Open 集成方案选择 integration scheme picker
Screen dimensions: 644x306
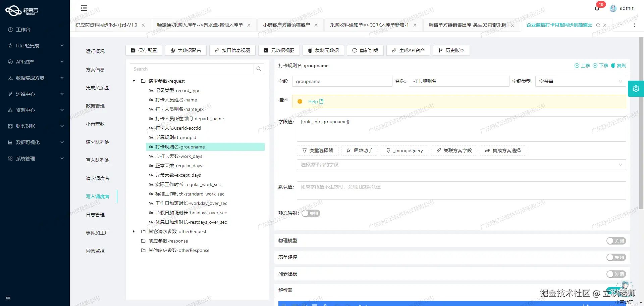503,150
